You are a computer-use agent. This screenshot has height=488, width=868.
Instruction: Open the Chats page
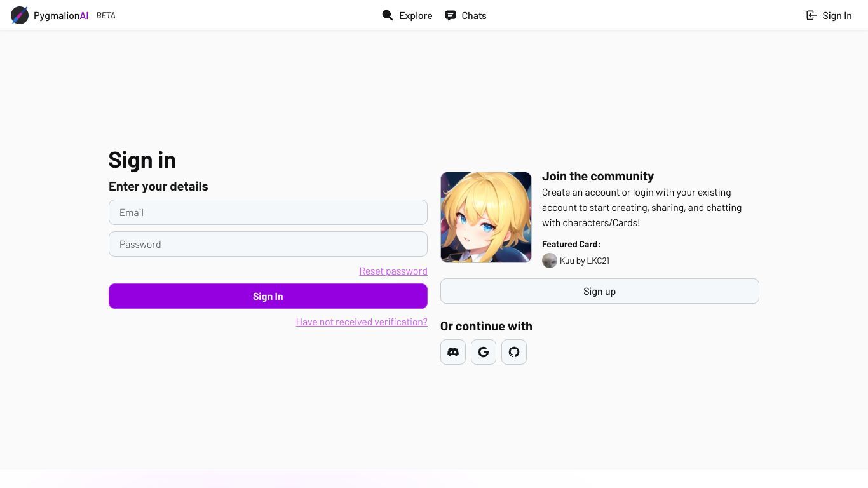pos(466,15)
